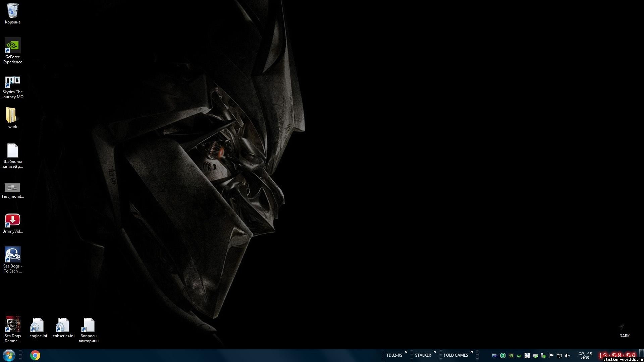Open the Корзина recycle bin icon
The height and width of the screenshot is (362, 644).
pyautogui.click(x=12, y=14)
